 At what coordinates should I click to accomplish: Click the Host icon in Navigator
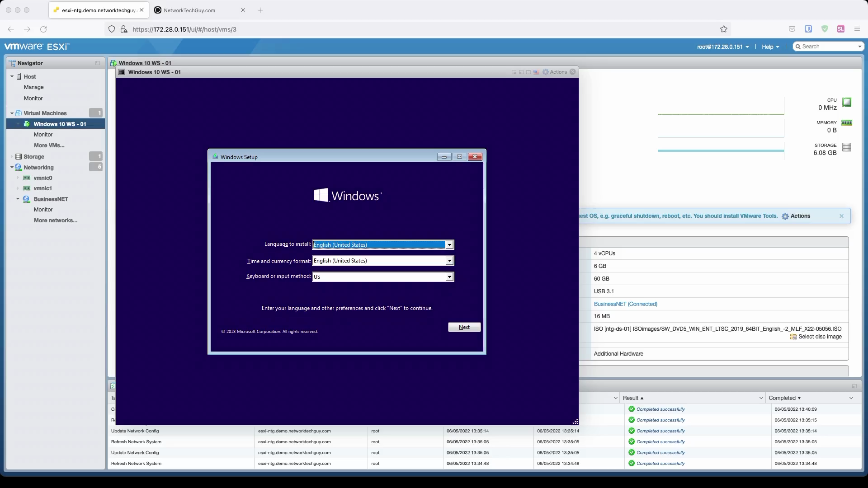[x=19, y=77]
